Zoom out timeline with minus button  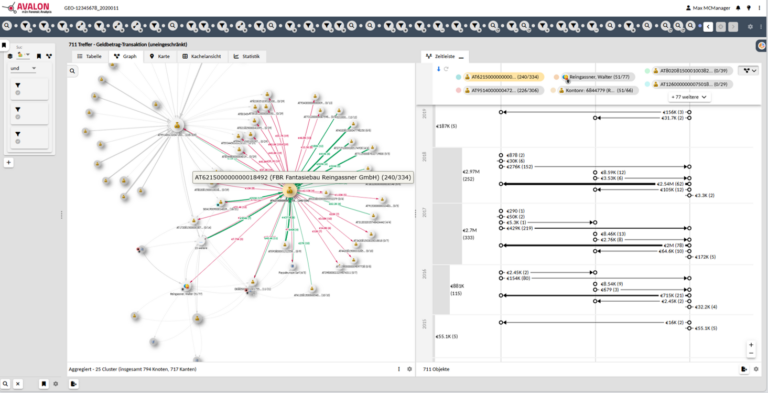pos(751,353)
